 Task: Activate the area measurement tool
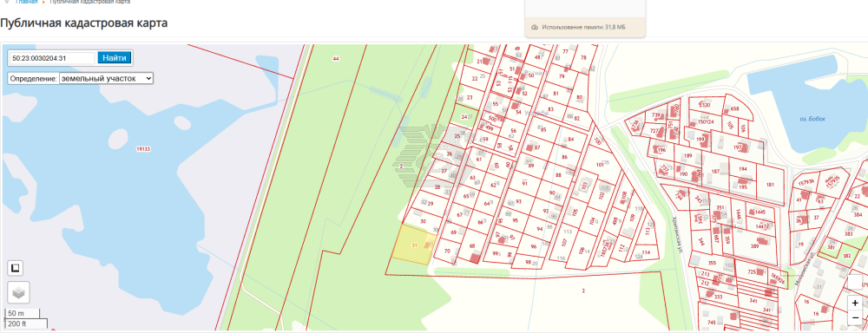pyautogui.click(x=15, y=268)
